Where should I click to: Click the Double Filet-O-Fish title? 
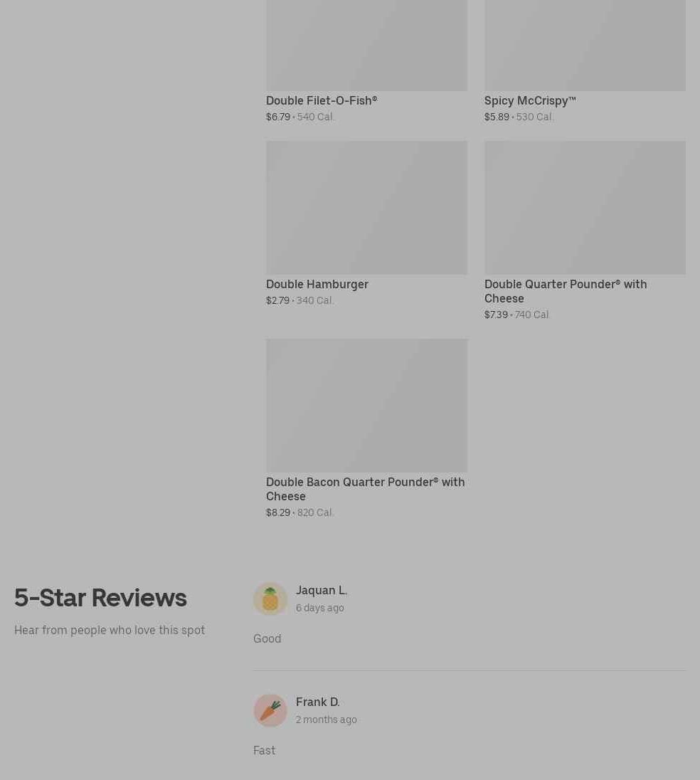(322, 100)
